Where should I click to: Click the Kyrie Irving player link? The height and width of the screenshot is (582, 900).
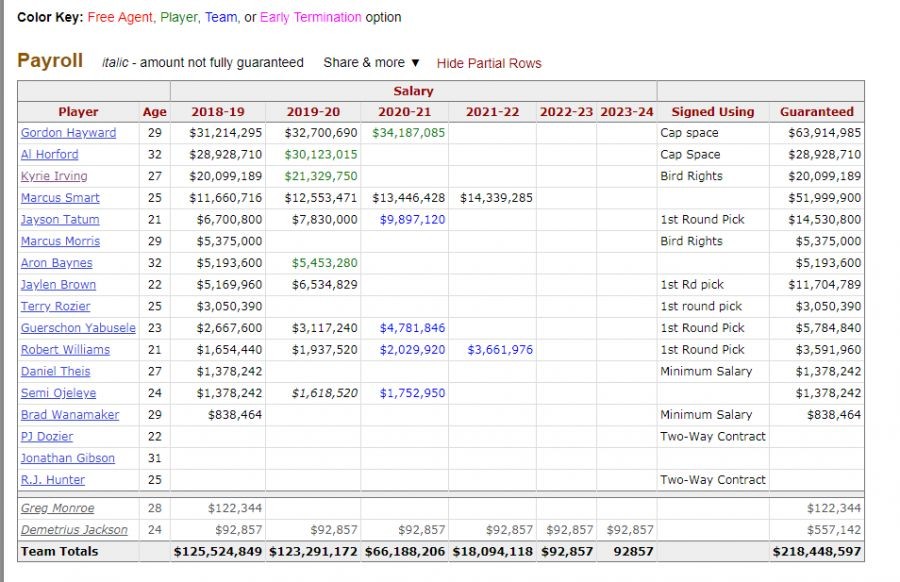[54, 176]
